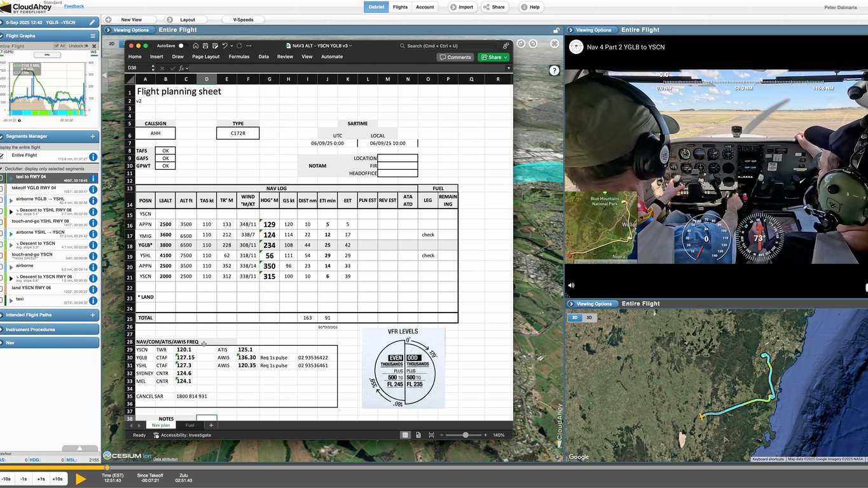
Task: Check the takeoff YGLB RWY 04 segment box
Action: [3, 189]
